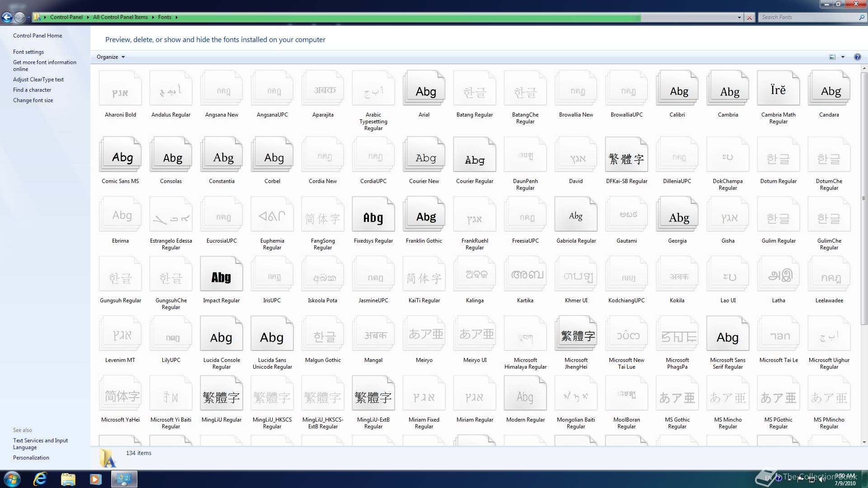The image size is (868, 488).
Task: Select the Fixedsys Regular font
Action: [x=373, y=215]
